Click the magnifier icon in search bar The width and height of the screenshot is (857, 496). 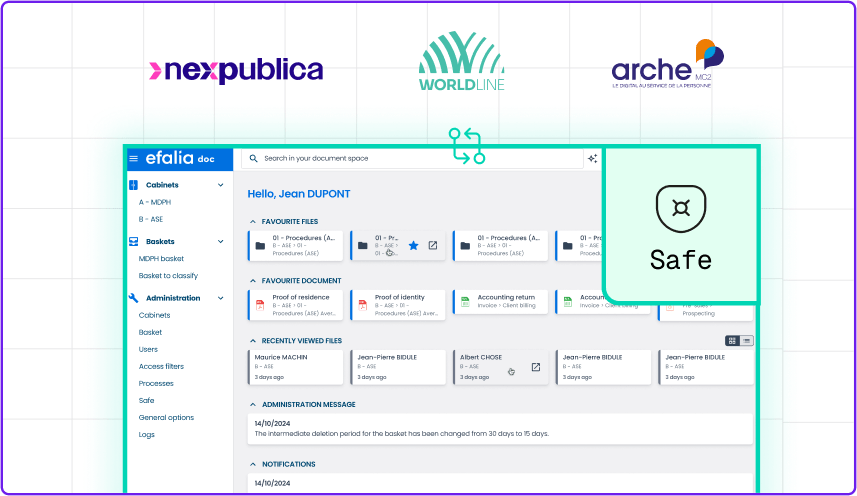pos(254,158)
